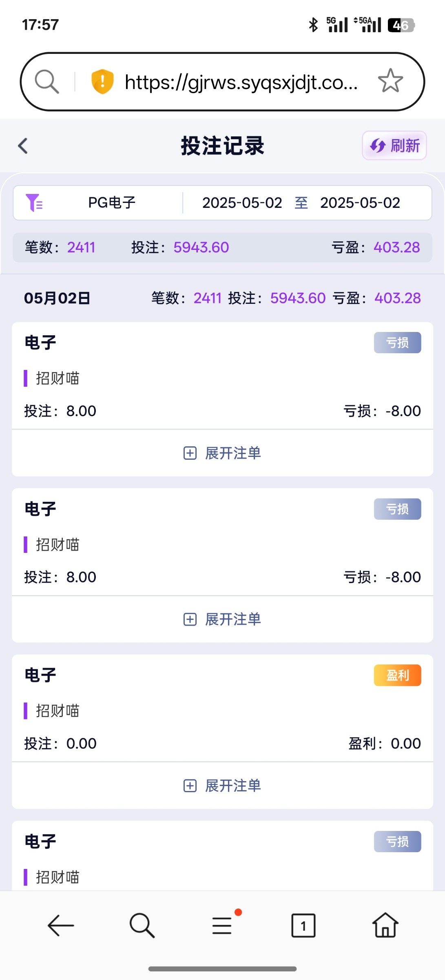Image resolution: width=445 pixels, height=980 pixels.
Task: Open the browser menu with red dot
Action: tap(222, 925)
